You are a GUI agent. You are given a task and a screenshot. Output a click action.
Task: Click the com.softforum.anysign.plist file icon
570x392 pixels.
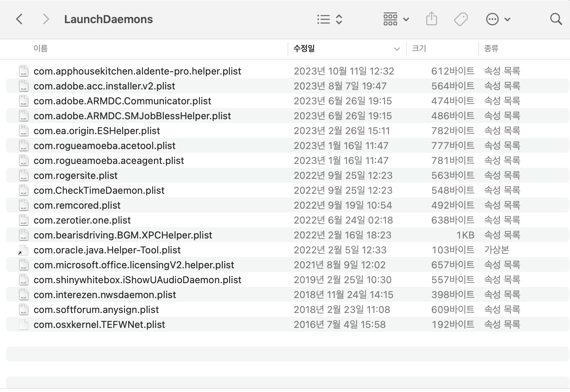coord(24,309)
